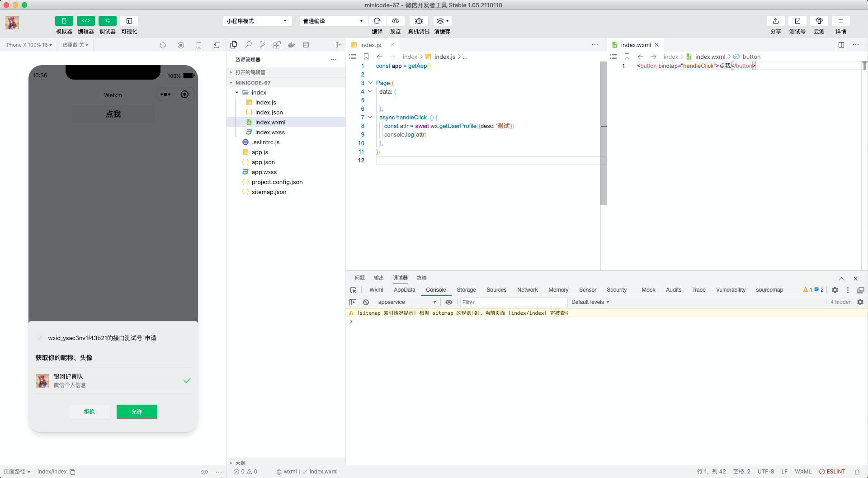Focus the console Filter input
Viewport: 868px width, 478px height.
click(x=514, y=302)
